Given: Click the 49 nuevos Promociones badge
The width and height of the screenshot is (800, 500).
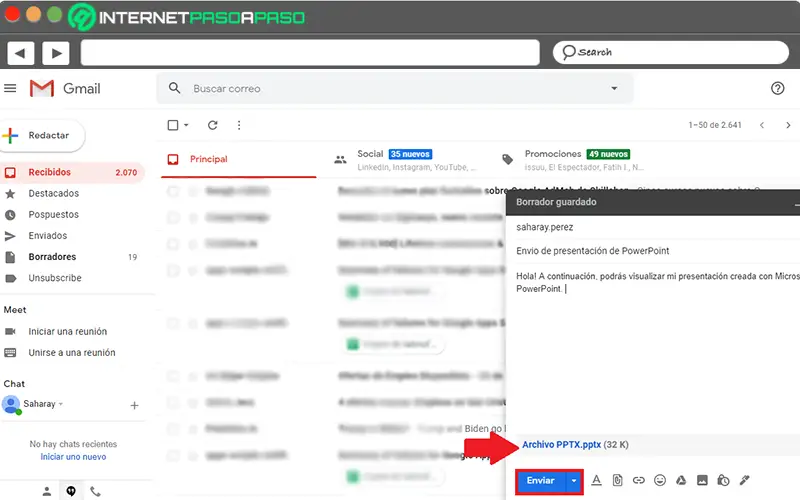Looking at the screenshot, I should click(x=608, y=154).
